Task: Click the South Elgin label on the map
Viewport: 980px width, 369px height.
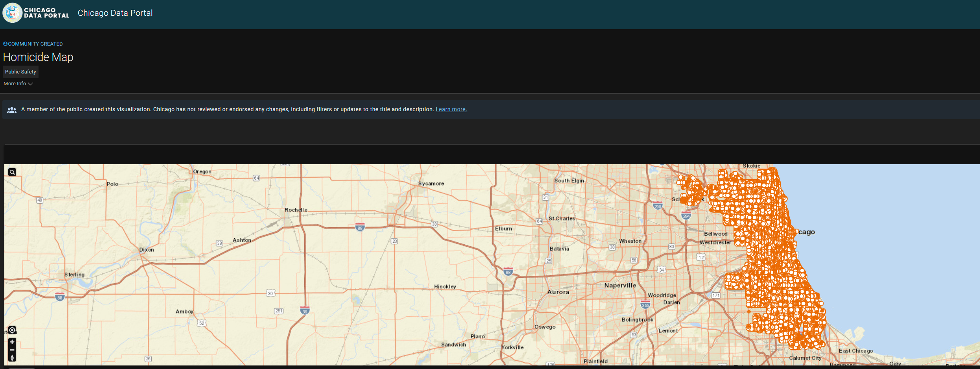Action: (x=569, y=181)
